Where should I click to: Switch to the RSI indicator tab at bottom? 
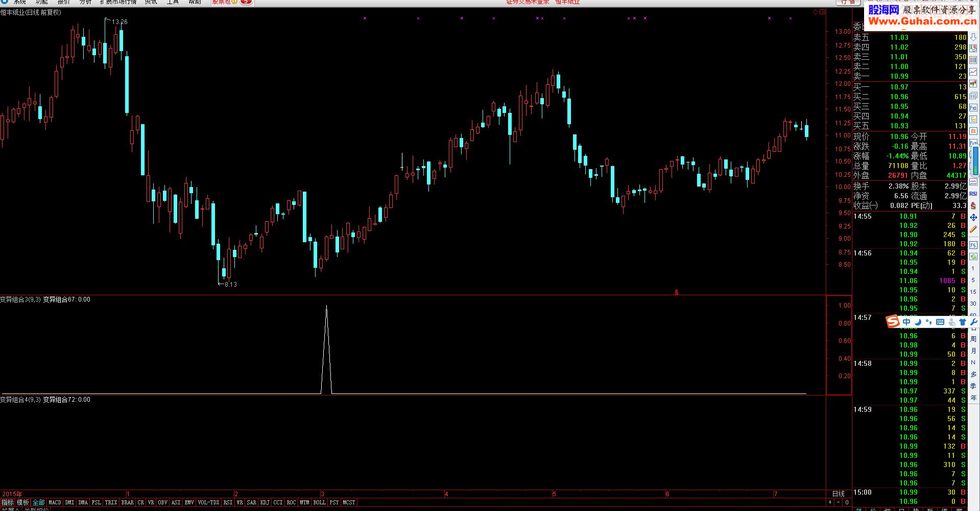pyautogui.click(x=228, y=502)
